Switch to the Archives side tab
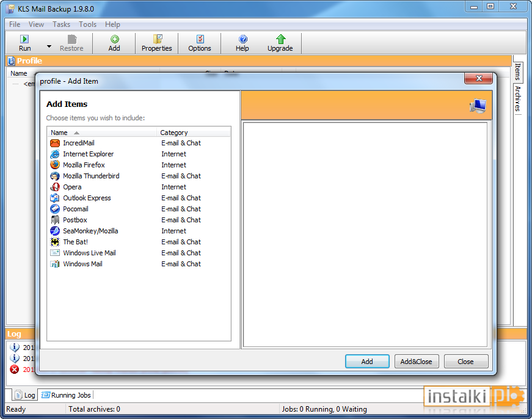The height and width of the screenshot is (419, 532). [x=518, y=98]
